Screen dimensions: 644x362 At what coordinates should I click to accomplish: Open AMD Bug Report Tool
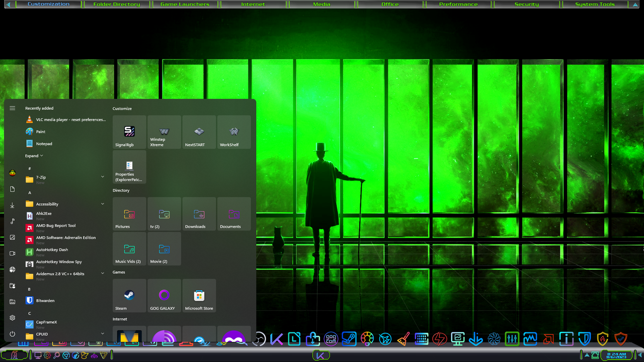click(65, 228)
